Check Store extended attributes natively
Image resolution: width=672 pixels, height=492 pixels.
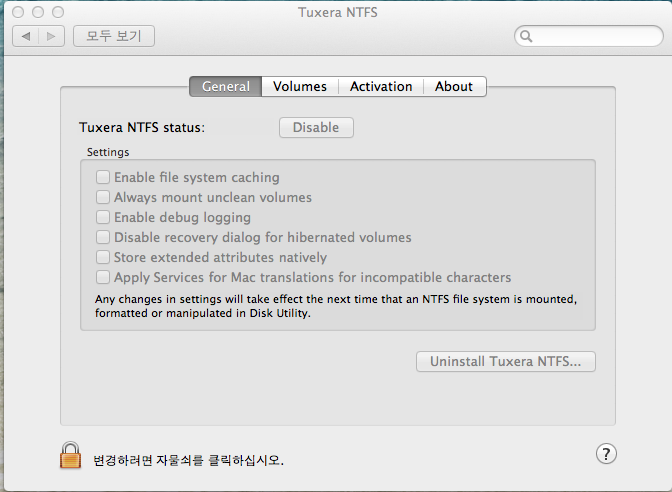[x=103, y=257]
